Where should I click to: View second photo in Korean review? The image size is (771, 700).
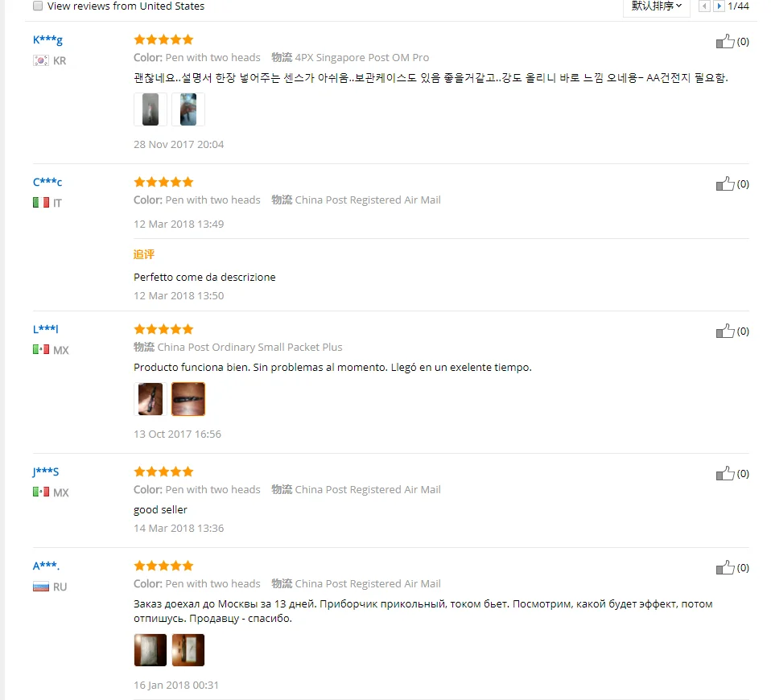click(188, 109)
